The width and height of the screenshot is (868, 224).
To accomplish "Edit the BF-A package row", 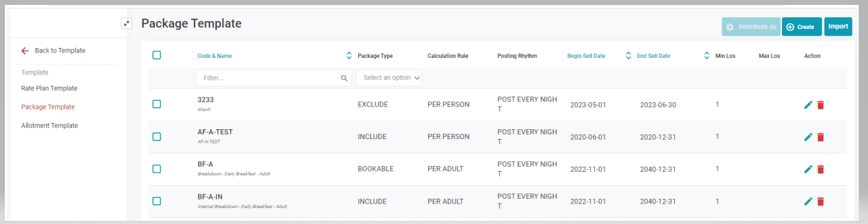I will [x=808, y=169].
